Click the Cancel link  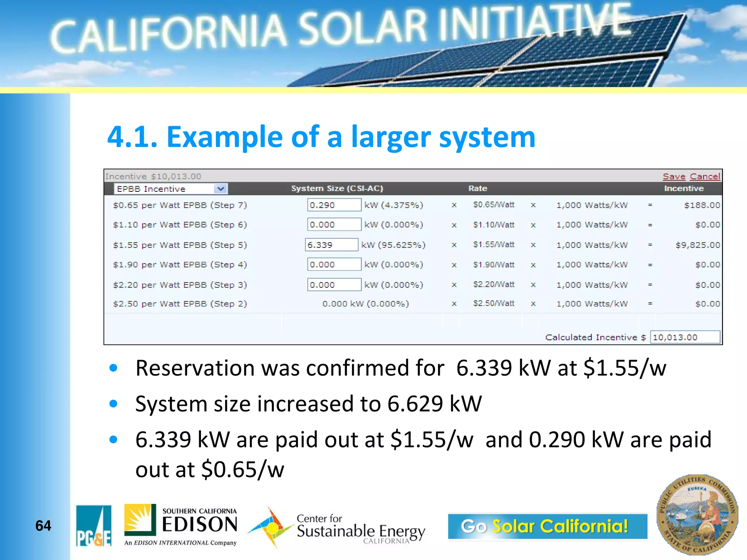pos(705,176)
